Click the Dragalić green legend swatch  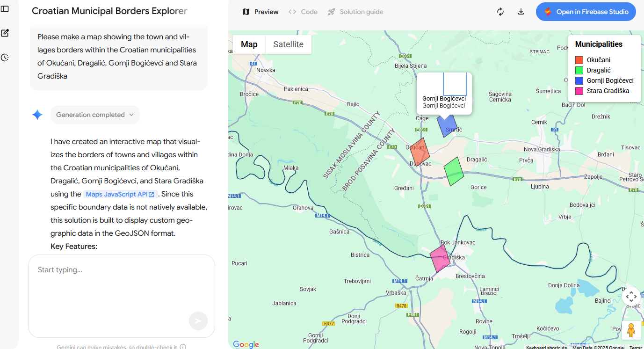click(579, 70)
